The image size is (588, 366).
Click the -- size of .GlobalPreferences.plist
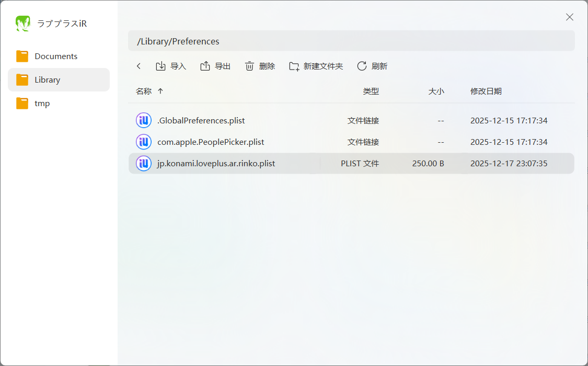(x=441, y=121)
